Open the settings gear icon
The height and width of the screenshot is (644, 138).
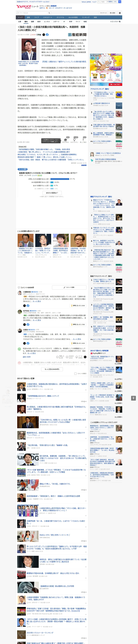120,13
